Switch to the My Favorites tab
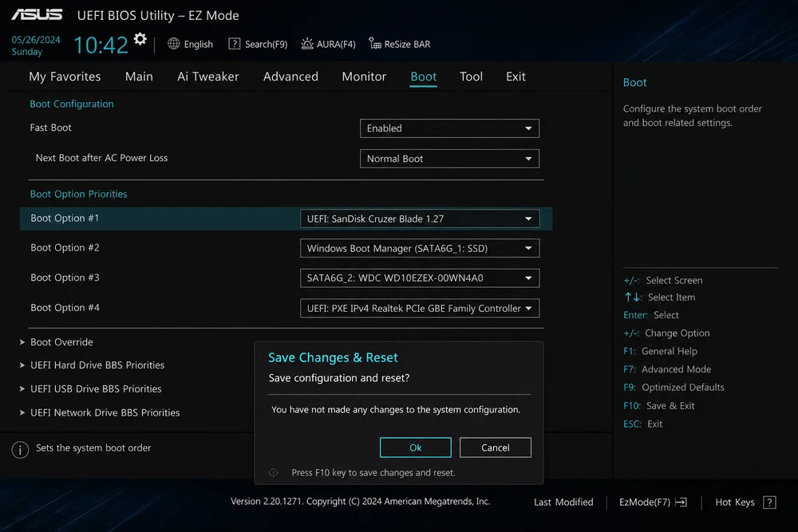The height and width of the screenshot is (532, 798). point(65,77)
